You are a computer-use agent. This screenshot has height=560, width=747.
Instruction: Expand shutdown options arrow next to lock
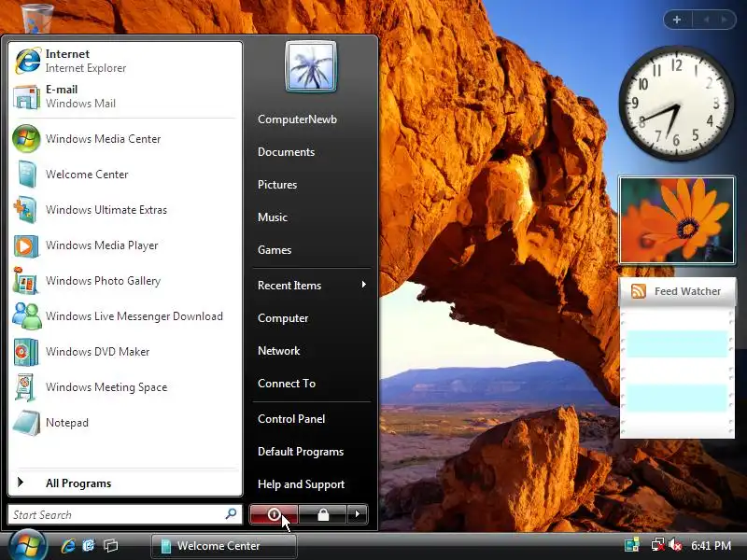(x=358, y=514)
